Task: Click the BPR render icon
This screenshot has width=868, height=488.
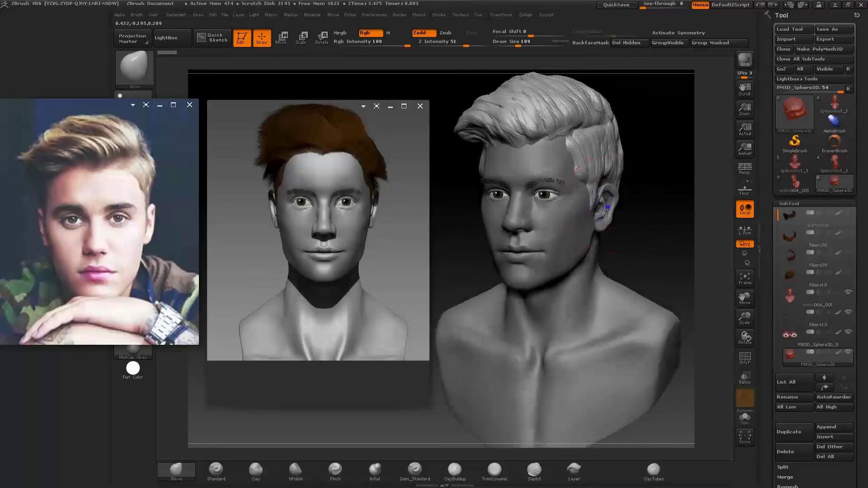Action: pyautogui.click(x=745, y=60)
